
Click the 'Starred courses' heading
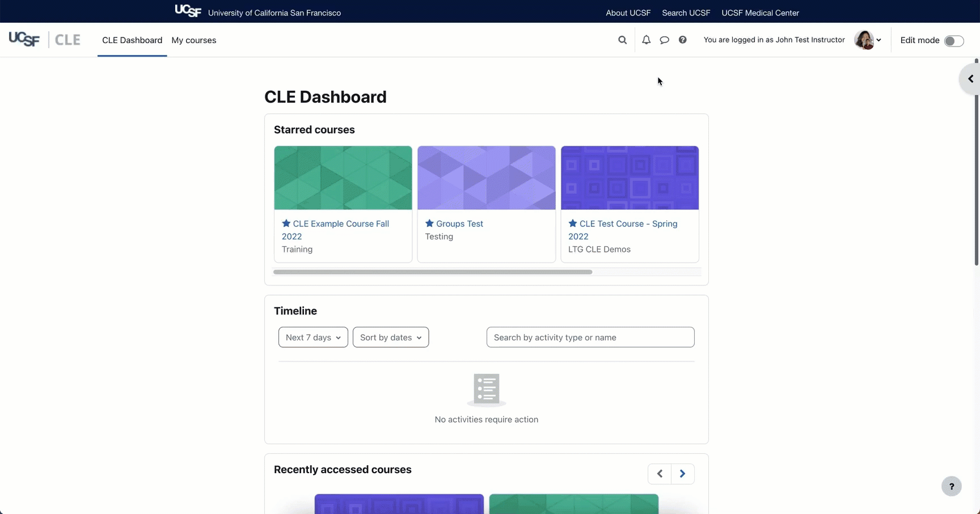[314, 129]
